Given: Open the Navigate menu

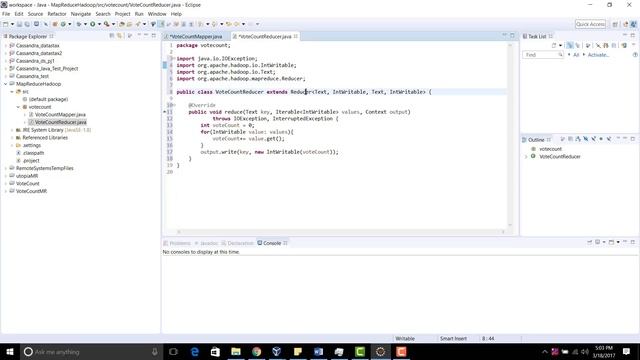Looking at the screenshot, I should [81, 14].
